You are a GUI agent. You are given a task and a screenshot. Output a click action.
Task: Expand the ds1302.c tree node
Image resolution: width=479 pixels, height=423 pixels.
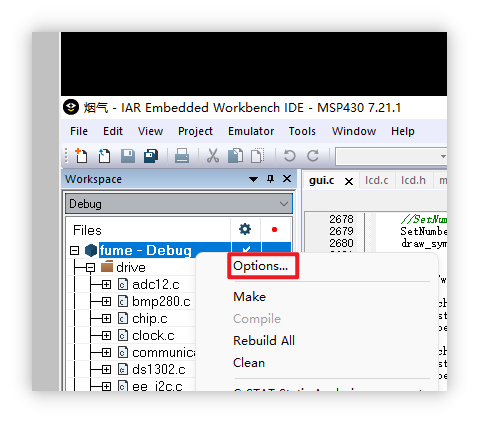point(106,369)
